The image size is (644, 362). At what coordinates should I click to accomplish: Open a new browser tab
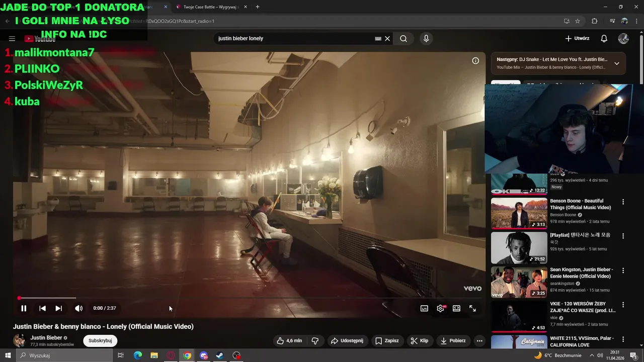(258, 7)
